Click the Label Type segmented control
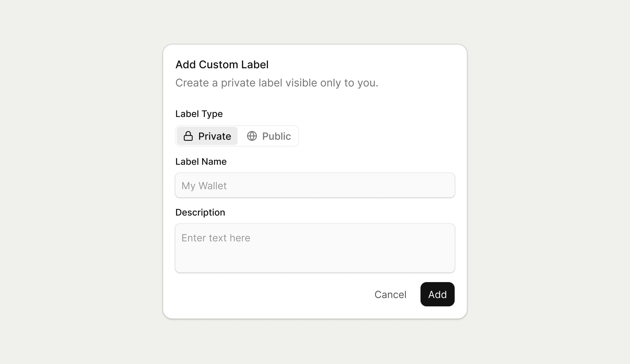Screen dimensions: 630x364 click(237, 136)
